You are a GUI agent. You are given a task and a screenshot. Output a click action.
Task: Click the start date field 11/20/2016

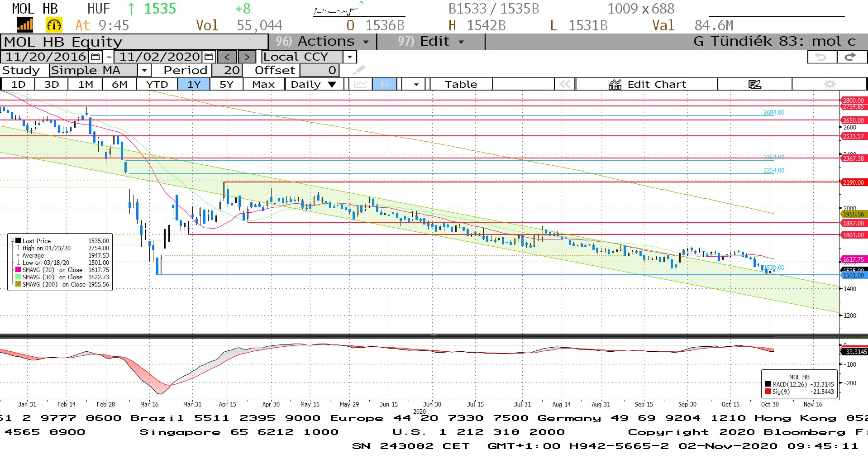tap(46, 57)
